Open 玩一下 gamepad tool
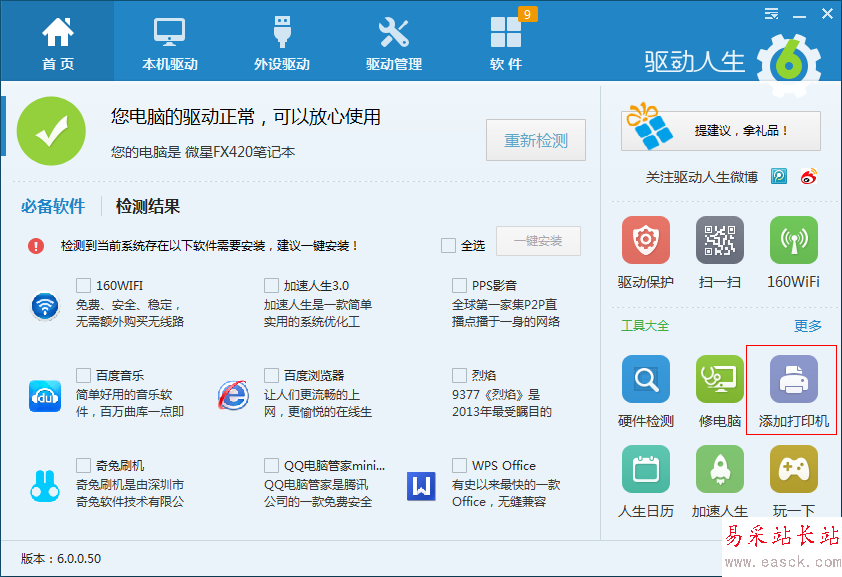Viewport: 842px width, 577px height. 794,469
